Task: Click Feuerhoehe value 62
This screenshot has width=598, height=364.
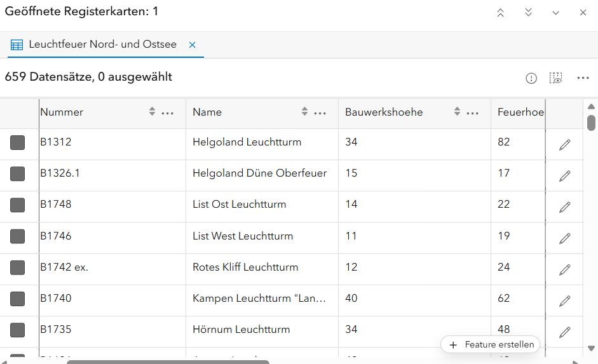Action: click(x=504, y=299)
